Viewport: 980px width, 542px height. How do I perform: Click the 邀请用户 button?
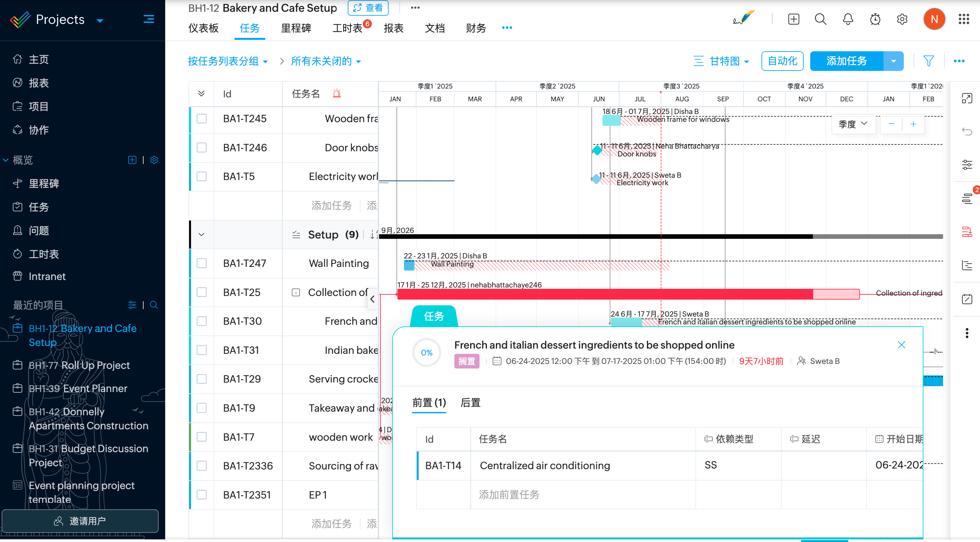tap(80, 521)
